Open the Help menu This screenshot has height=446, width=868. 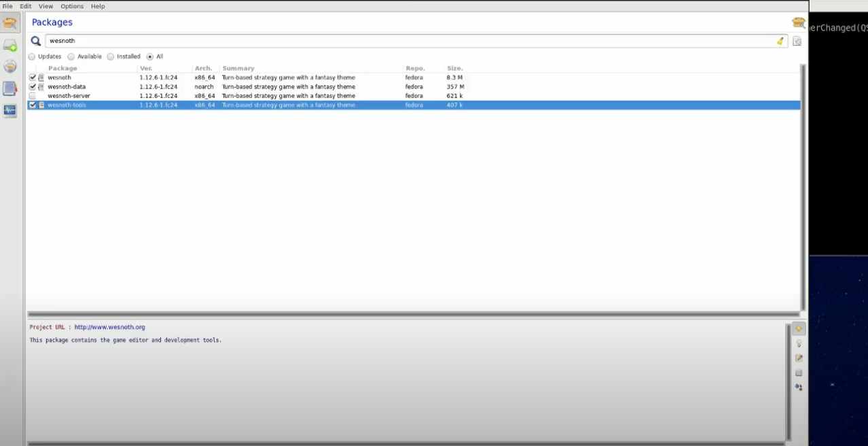[98, 6]
